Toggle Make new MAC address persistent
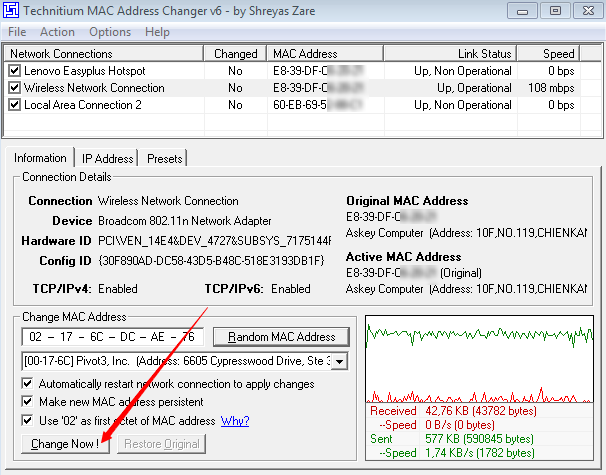The height and width of the screenshot is (475, 606). point(27,402)
